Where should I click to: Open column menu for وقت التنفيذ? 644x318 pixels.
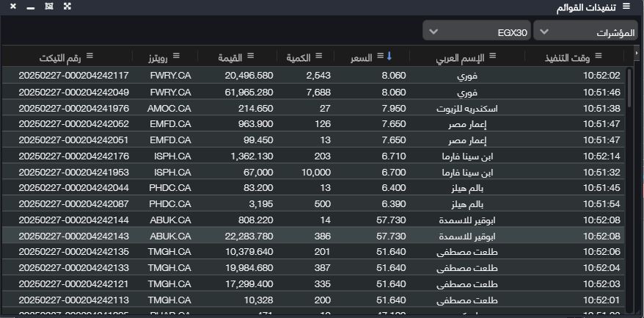tap(598, 56)
